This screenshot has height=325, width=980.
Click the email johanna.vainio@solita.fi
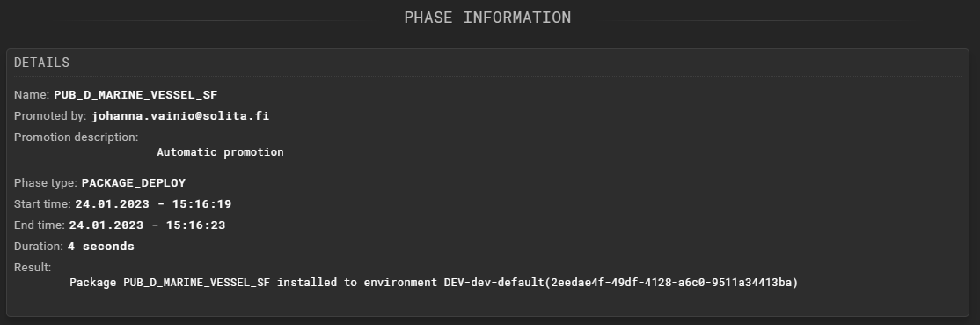click(x=180, y=116)
